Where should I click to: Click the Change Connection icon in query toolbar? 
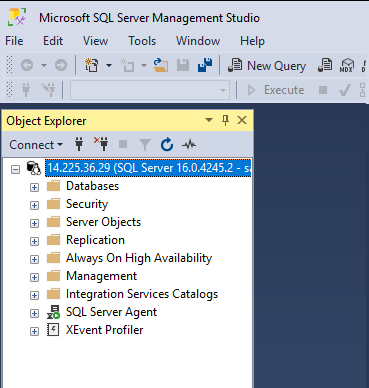tap(48, 90)
